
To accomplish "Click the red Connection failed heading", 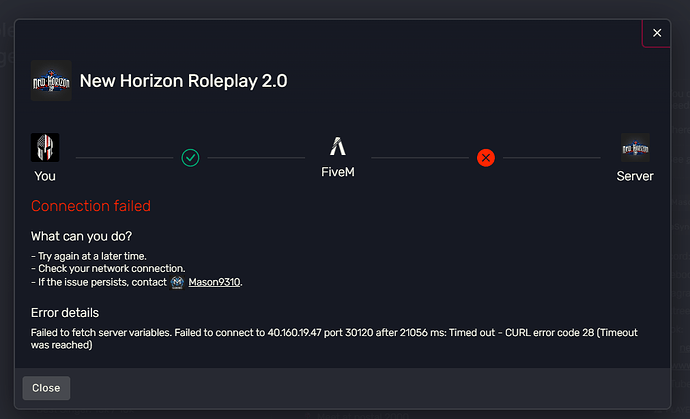I will click(x=91, y=206).
